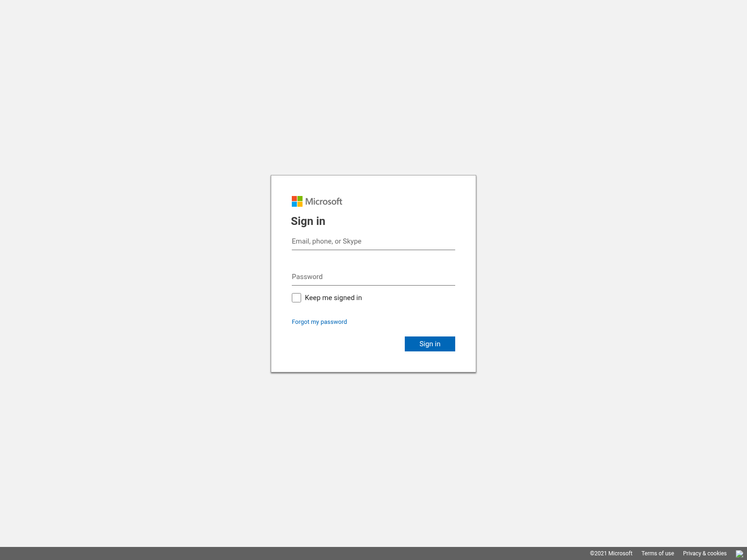This screenshot has height=560, width=747.
Task: Click the red square of the Microsoft logo
Action: coord(294,199)
